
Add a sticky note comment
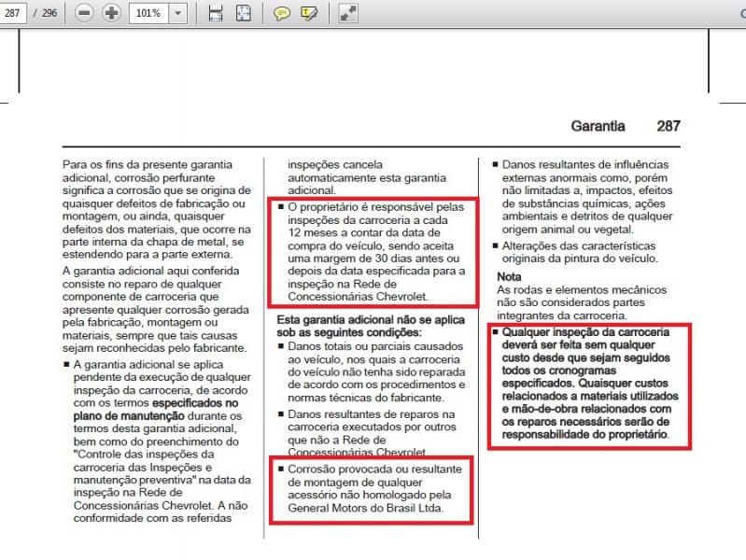(281, 13)
